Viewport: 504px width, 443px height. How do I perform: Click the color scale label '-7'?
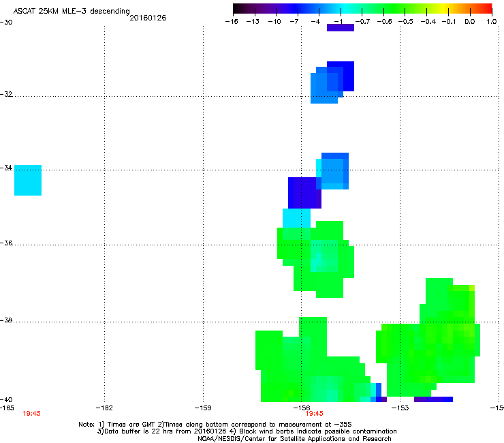coord(294,22)
